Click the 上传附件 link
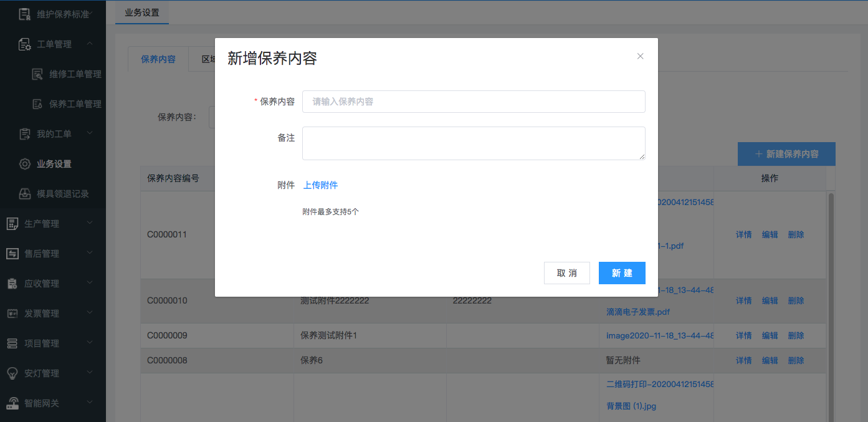 [320, 185]
